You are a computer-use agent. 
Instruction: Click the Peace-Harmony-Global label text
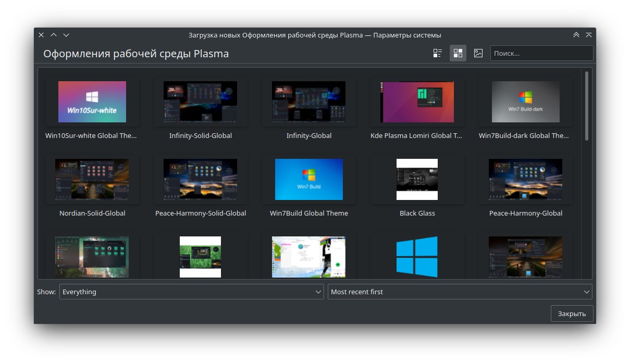click(526, 213)
